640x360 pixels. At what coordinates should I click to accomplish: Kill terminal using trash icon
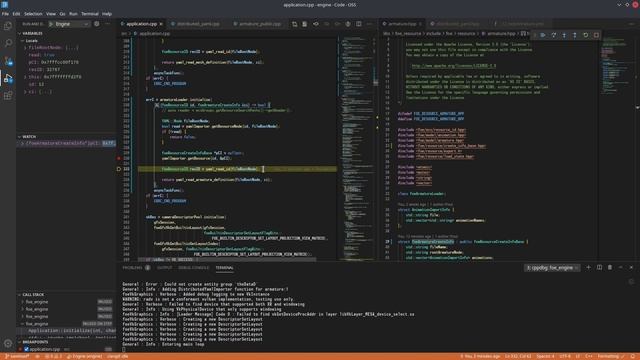point(610,267)
